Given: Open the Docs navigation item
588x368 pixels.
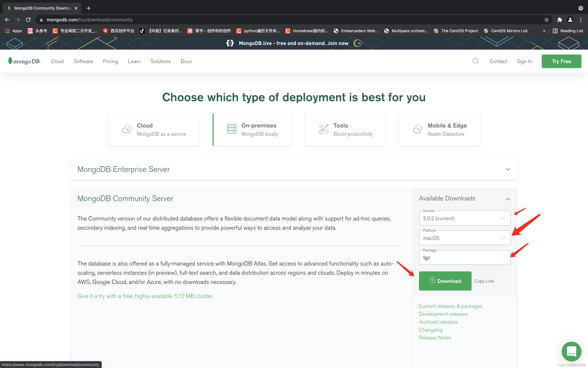Looking at the screenshot, I should pyautogui.click(x=186, y=61).
